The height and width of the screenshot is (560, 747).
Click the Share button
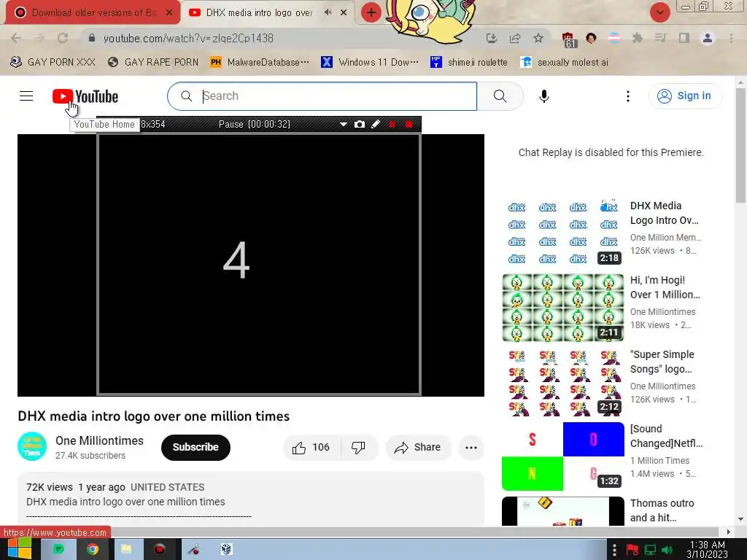(418, 447)
